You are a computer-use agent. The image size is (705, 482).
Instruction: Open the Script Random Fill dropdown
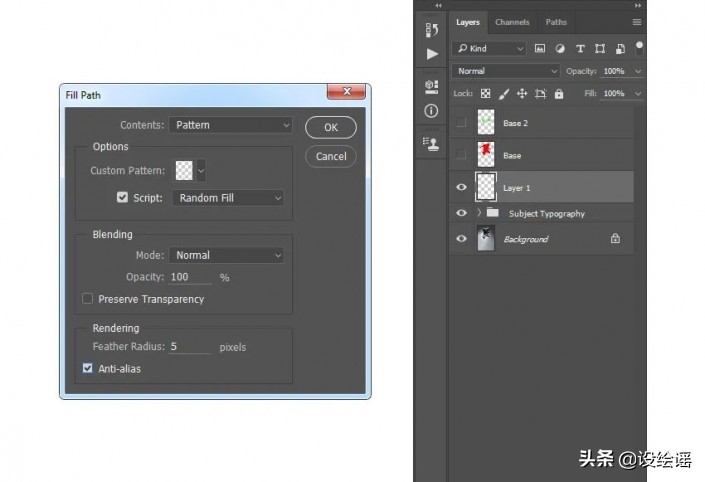(x=228, y=198)
